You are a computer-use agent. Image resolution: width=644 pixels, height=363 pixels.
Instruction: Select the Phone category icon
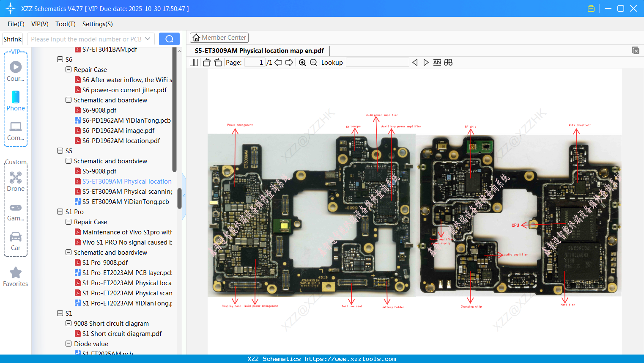(16, 97)
